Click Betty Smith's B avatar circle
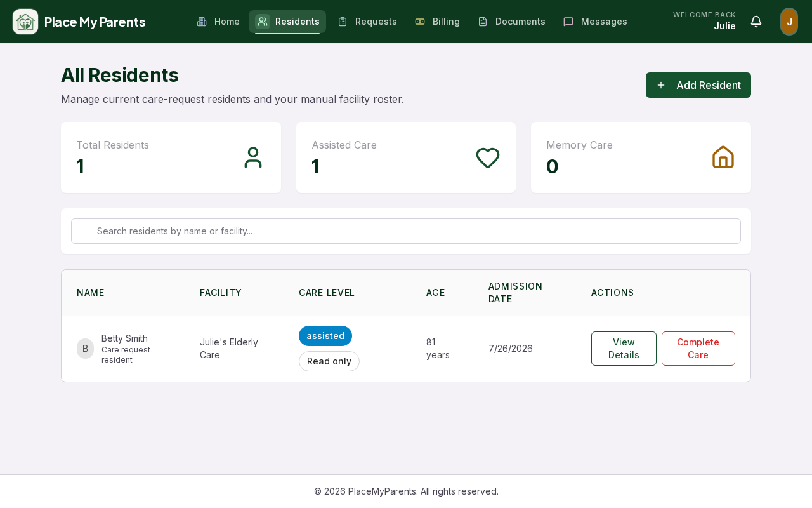 click(85, 349)
